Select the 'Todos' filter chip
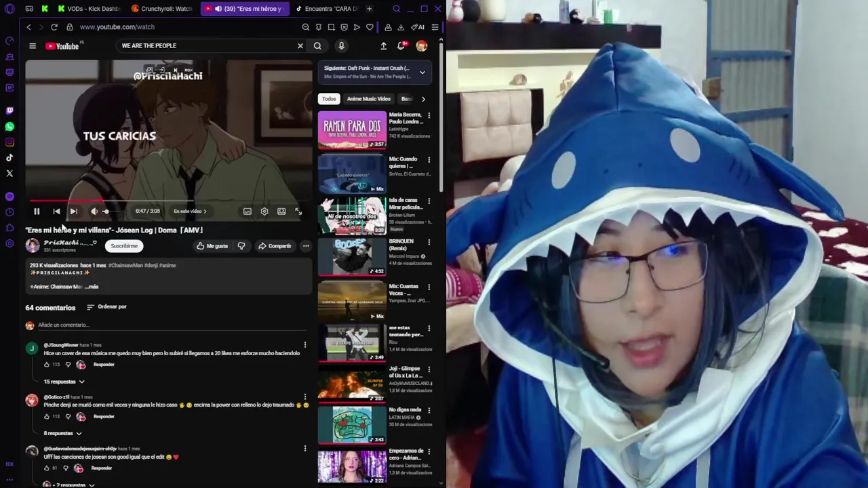868x488 pixels. click(x=329, y=99)
